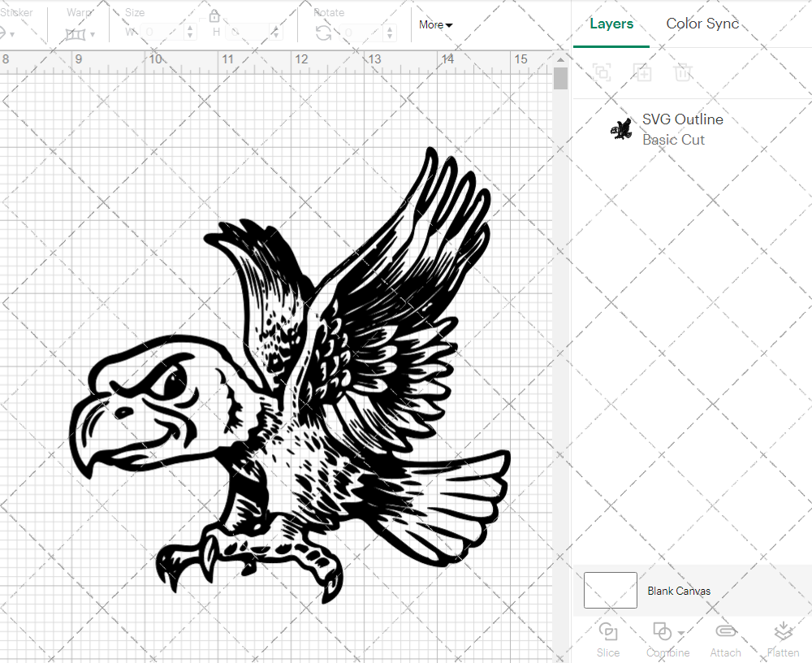Screen dimensions: 812x663
Task: Switch to the Layers tab
Action: (611, 24)
